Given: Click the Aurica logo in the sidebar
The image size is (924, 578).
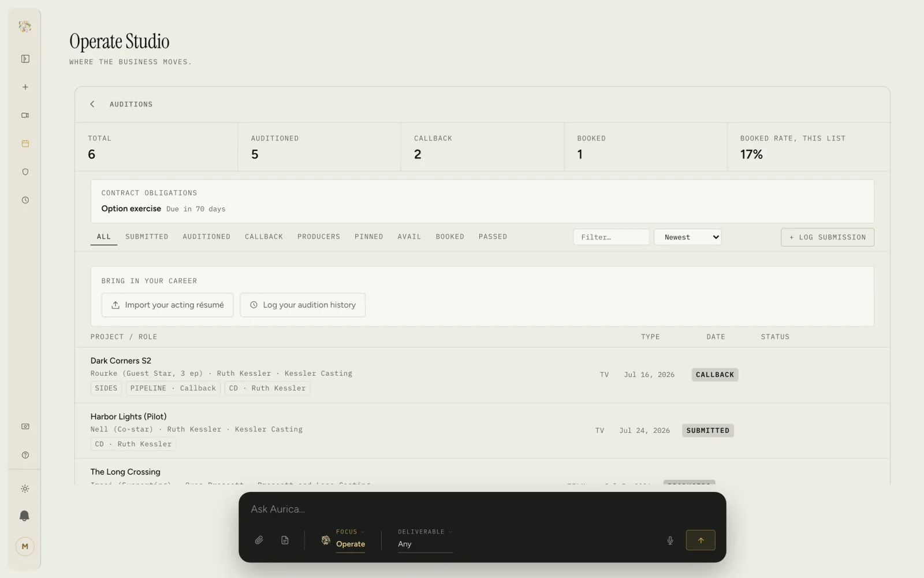Looking at the screenshot, I should coord(25,26).
